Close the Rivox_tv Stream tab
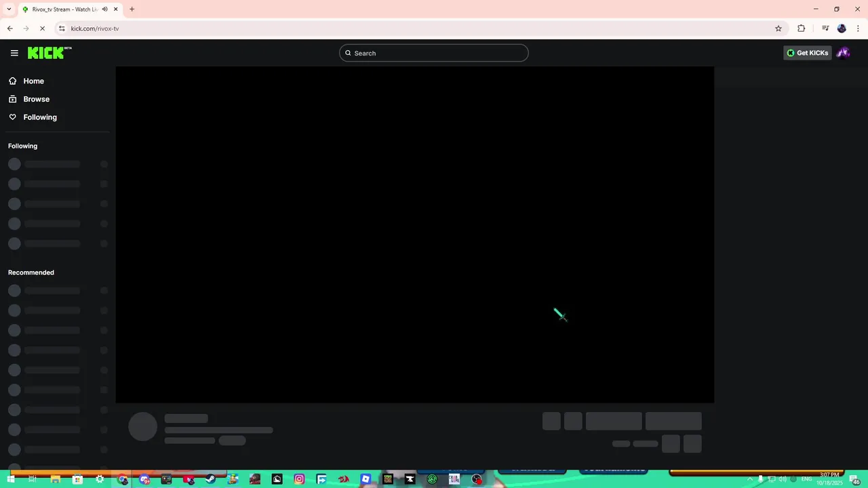This screenshot has width=868, height=488. (116, 9)
